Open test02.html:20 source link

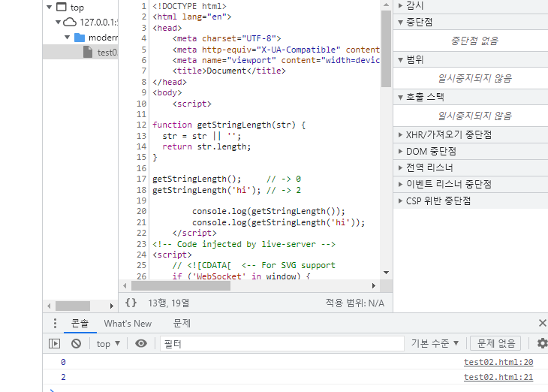click(498, 362)
